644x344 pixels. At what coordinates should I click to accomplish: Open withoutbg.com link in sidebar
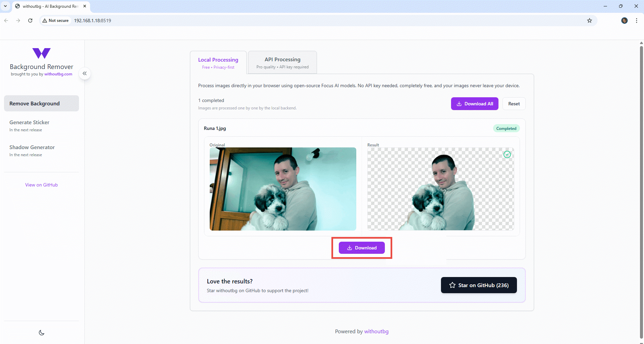tap(58, 74)
